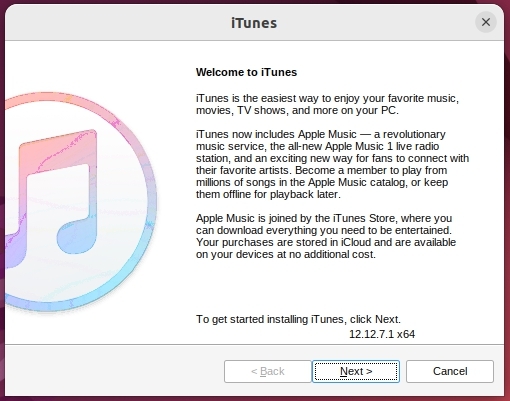Click the iTunes window title text

254,23
